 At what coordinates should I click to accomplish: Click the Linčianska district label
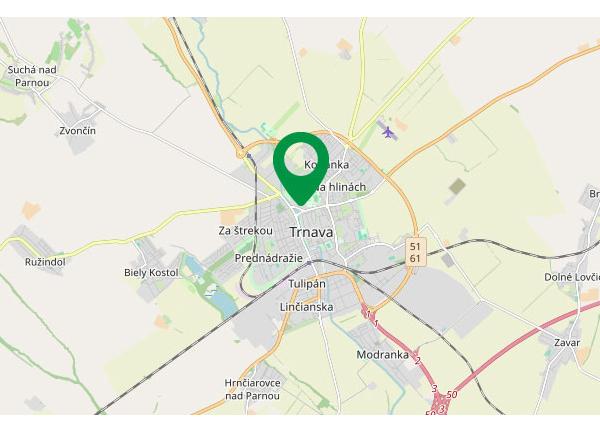[307, 307]
